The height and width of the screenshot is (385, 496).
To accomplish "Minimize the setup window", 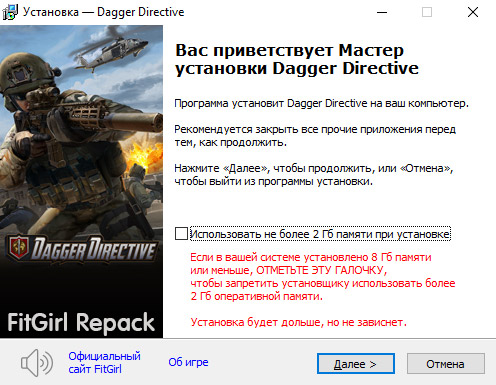I will (x=382, y=12).
